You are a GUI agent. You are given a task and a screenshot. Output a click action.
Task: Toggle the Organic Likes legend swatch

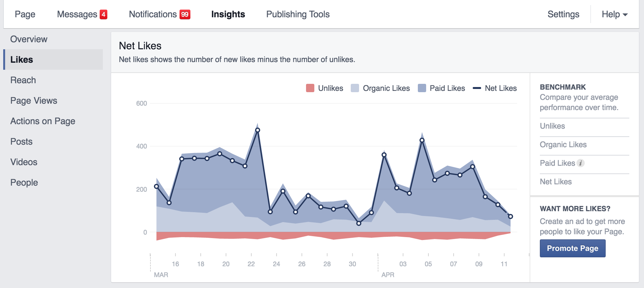(355, 88)
